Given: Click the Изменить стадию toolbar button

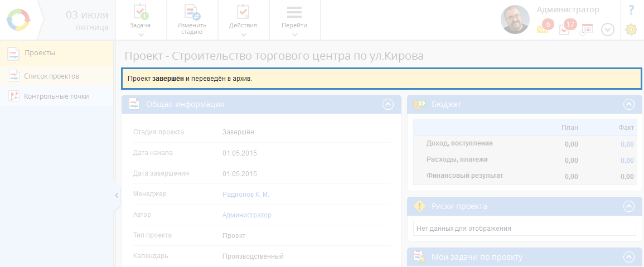Looking at the screenshot, I should coord(192,20).
